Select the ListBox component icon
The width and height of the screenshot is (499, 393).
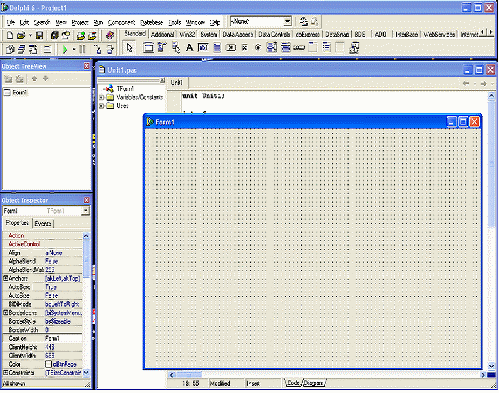[272, 48]
